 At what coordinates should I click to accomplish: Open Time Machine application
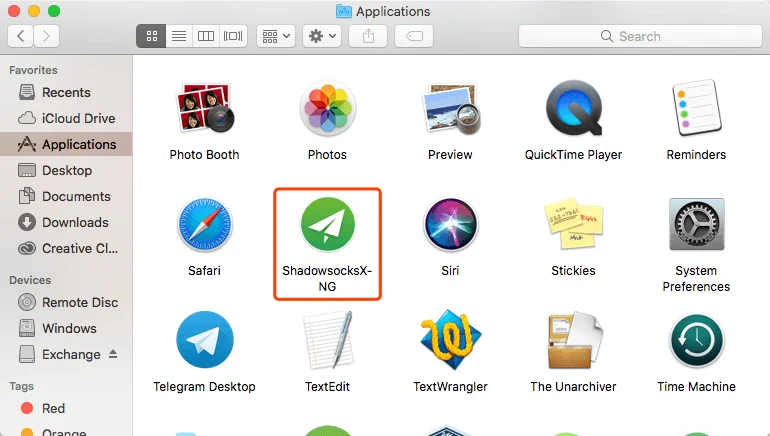point(696,343)
